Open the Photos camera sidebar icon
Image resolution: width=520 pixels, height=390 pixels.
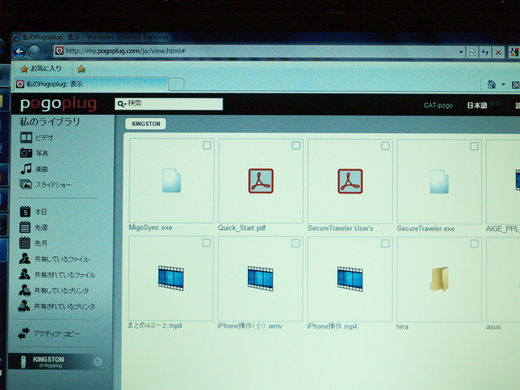pyautogui.click(x=26, y=153)
